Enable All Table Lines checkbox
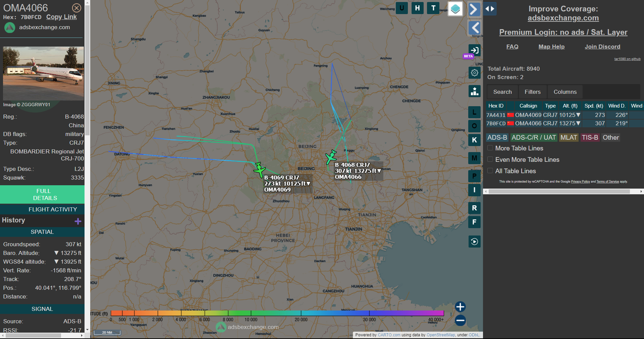The width and height of the screenshot is (644, 339). pyautogui.click(x=490, y=171)
